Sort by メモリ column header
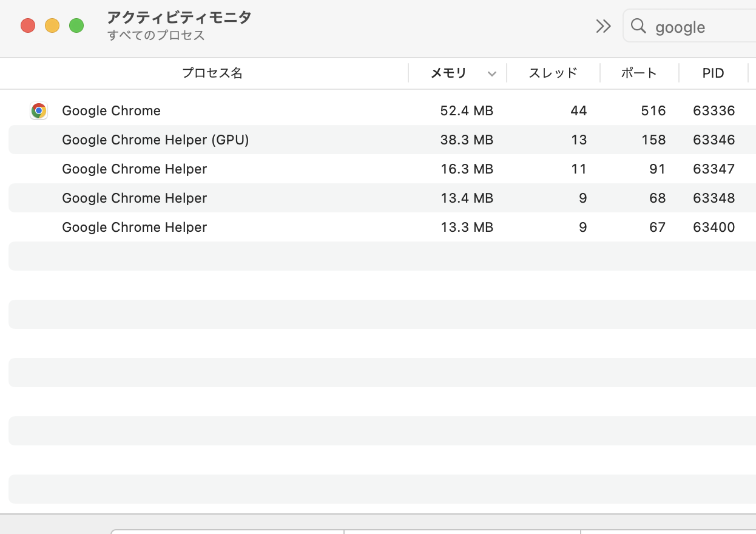This screenshot has height=534, width=756. click(x=448, y=73)
